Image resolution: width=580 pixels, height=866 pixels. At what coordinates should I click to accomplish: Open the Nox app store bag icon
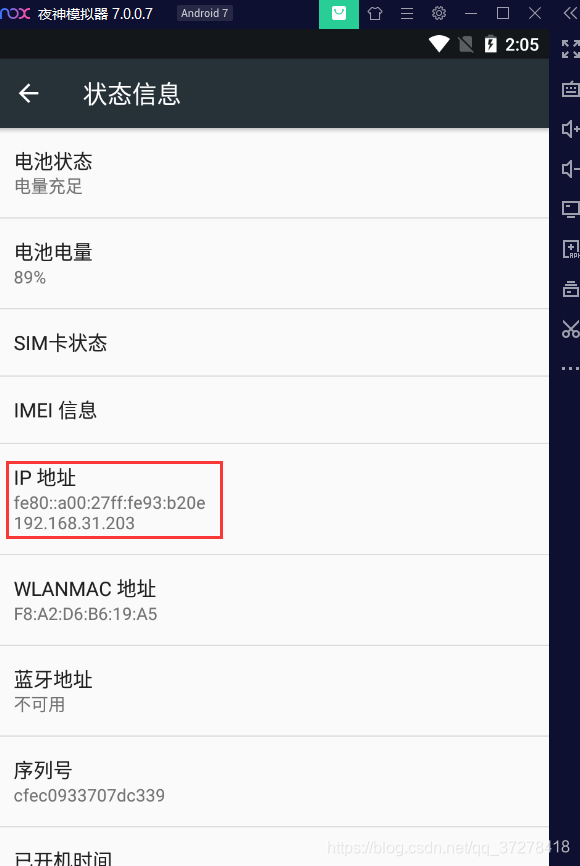tap(339, 14)
